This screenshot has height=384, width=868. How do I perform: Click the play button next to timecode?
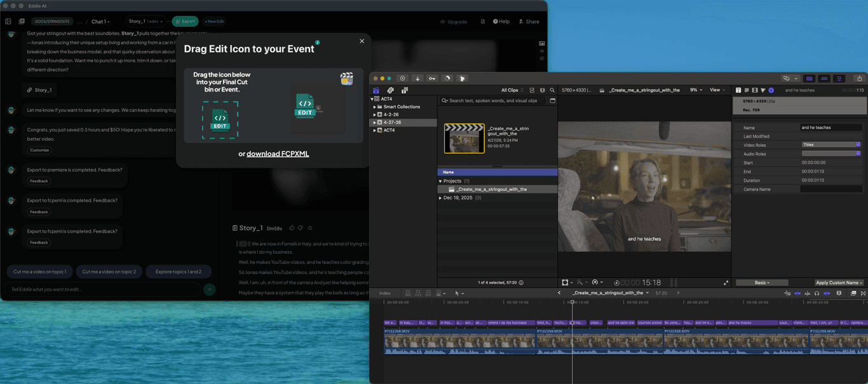(616, 283)
